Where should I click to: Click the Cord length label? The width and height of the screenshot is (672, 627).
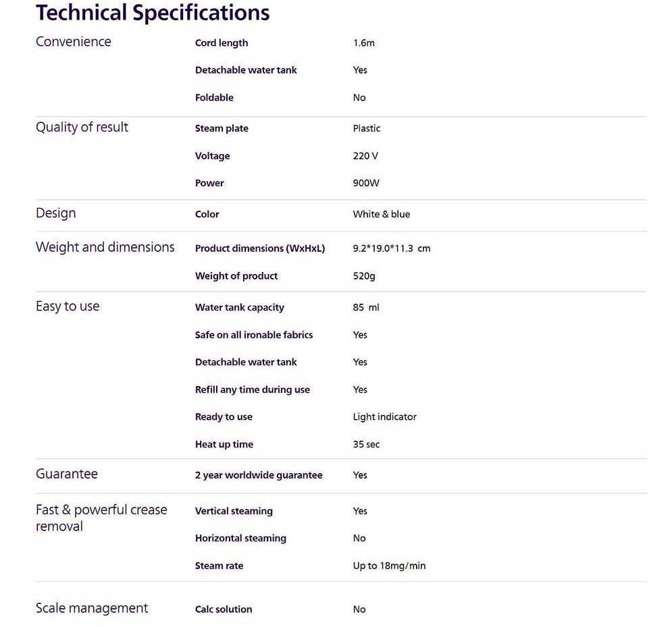coord(222,43)
